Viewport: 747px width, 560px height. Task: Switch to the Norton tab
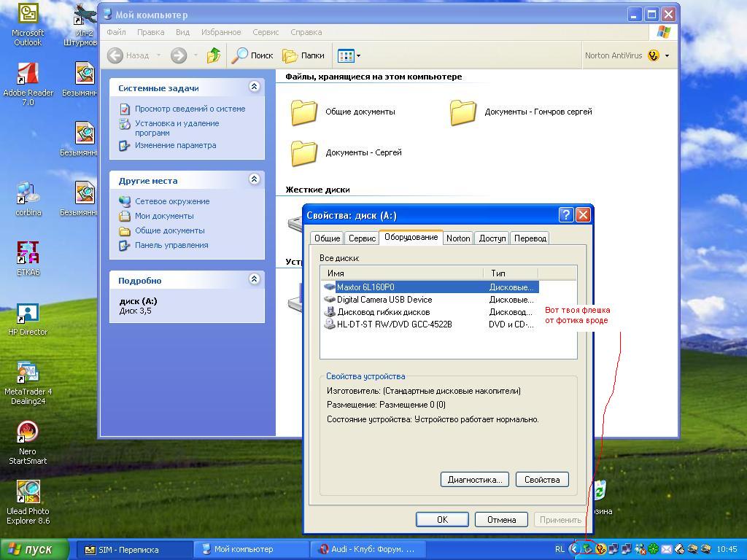[458, 238]
